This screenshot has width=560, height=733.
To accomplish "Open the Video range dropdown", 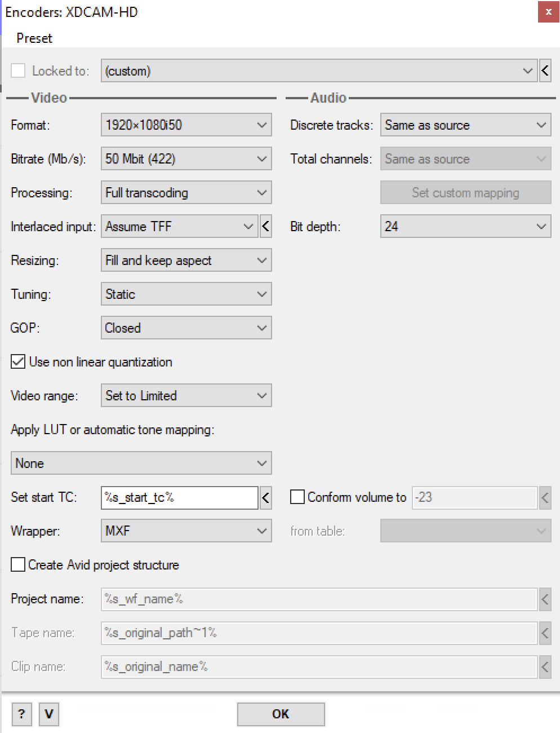I will tap(186, 395).
